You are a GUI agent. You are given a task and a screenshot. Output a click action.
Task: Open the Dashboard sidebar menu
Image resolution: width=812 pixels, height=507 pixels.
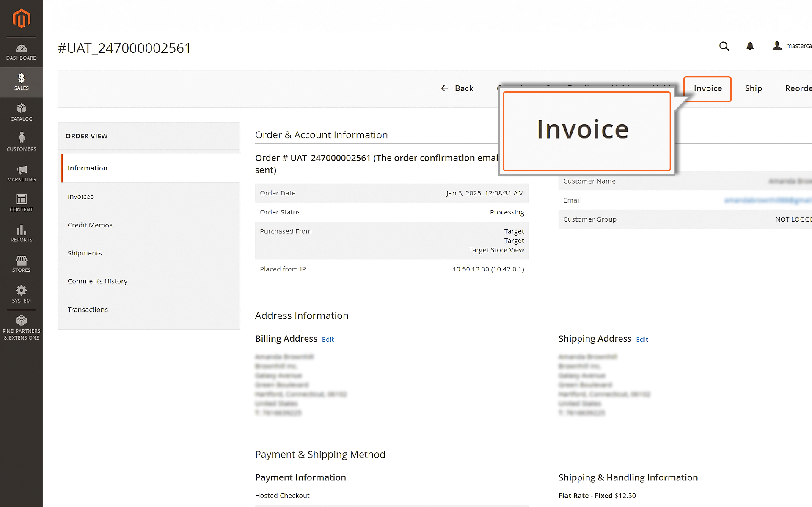[x=21, y=52]
